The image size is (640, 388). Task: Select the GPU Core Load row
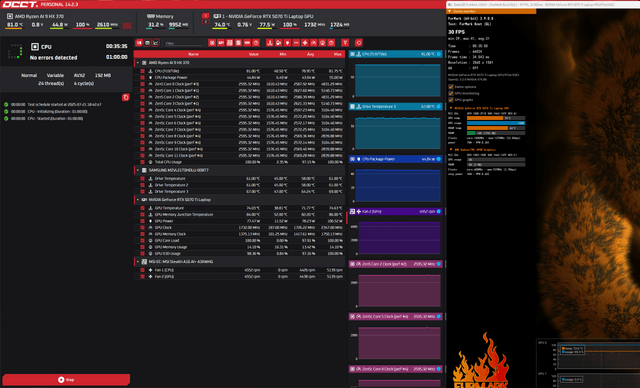pos(240,241)
